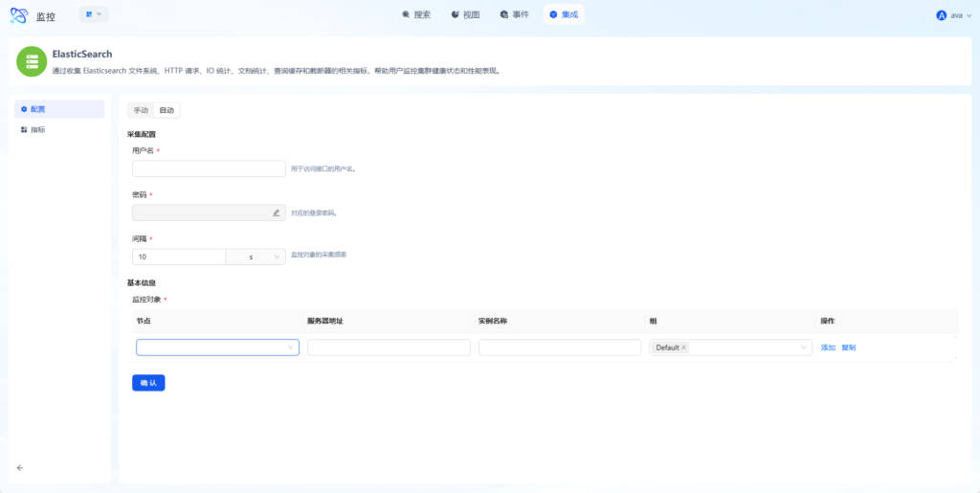Click the 添加 link
Image resolution: width=980 pixels, height=493 pixels.
coord(828,347)
